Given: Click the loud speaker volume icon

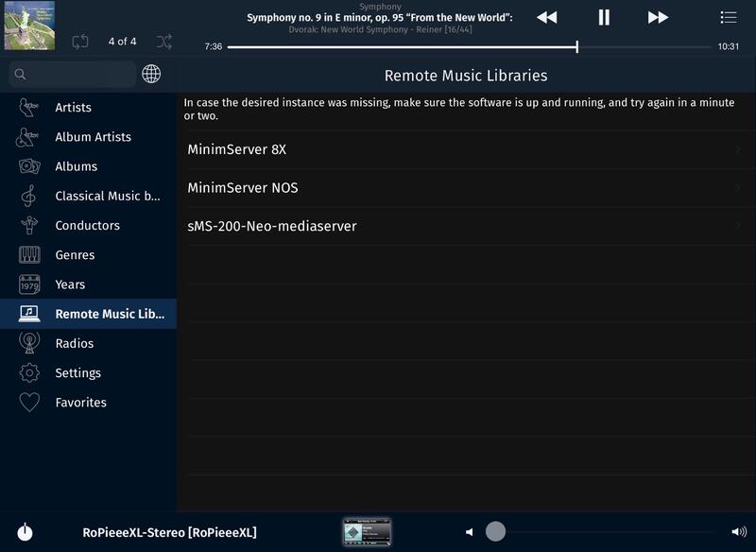Looking at the screenshot, I should pyautogui.click(x=738, y=532).
